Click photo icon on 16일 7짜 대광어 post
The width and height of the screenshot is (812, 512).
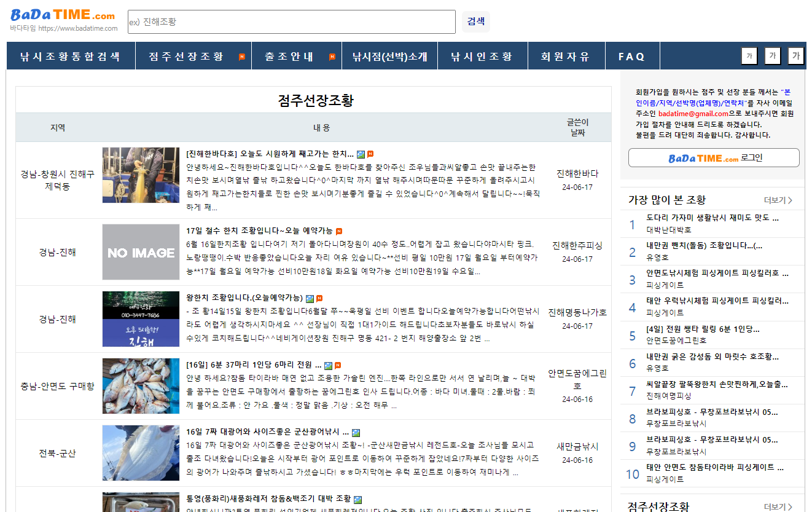(356, 433)
